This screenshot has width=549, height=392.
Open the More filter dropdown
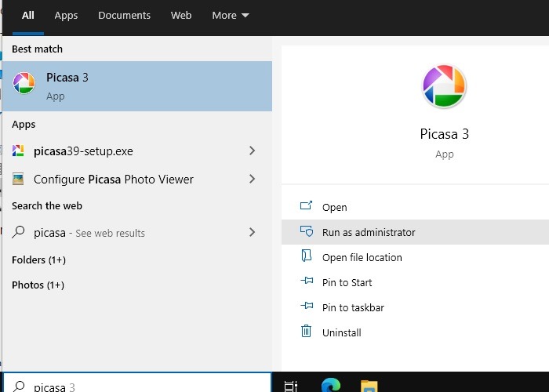tap(231, 16)
